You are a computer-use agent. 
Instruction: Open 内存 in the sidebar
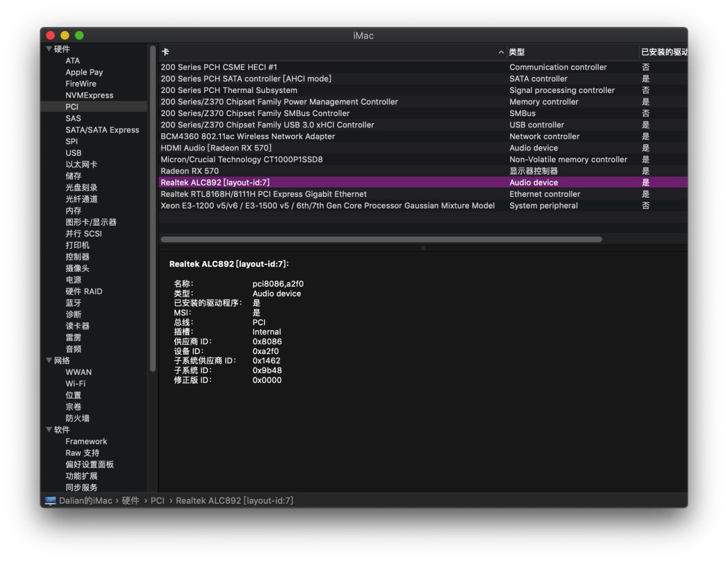[73, 211]
